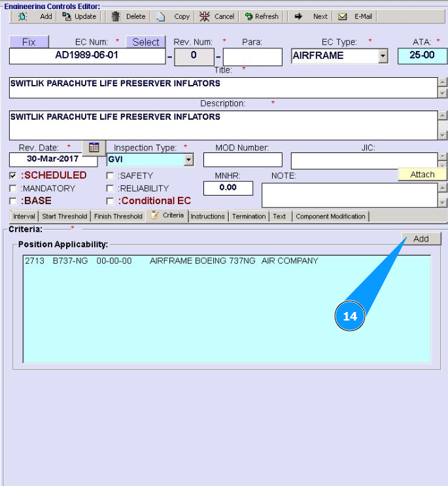Open the Inspection Type dropdown arrow
This screenshot has height=486, width=448.
[188, 160]
